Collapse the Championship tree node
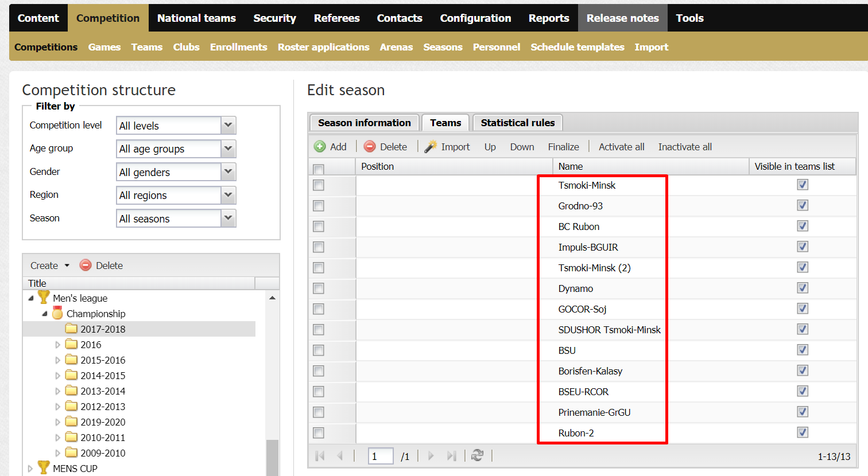This screenshot has width=868, height=476. (45, 314)
